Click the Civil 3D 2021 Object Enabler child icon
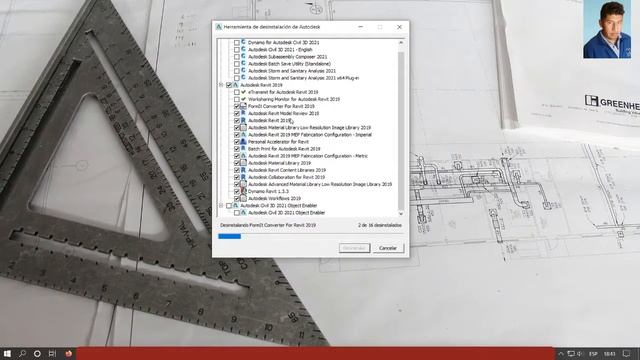Screen dimensions: 640x360 point(243,212)
